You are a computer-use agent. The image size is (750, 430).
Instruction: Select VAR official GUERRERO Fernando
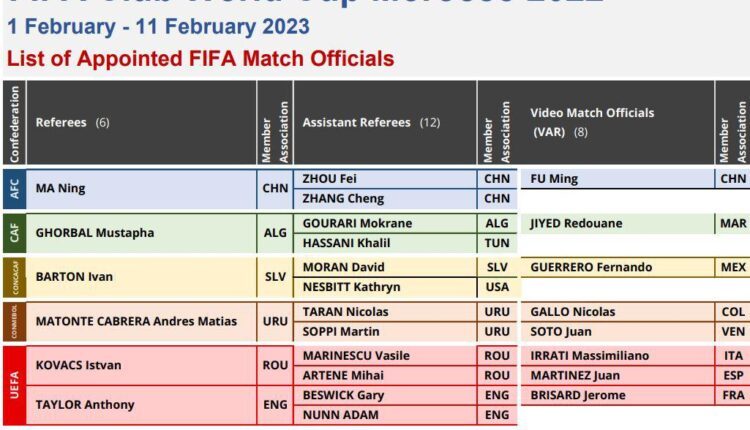(x=591, y=267)
